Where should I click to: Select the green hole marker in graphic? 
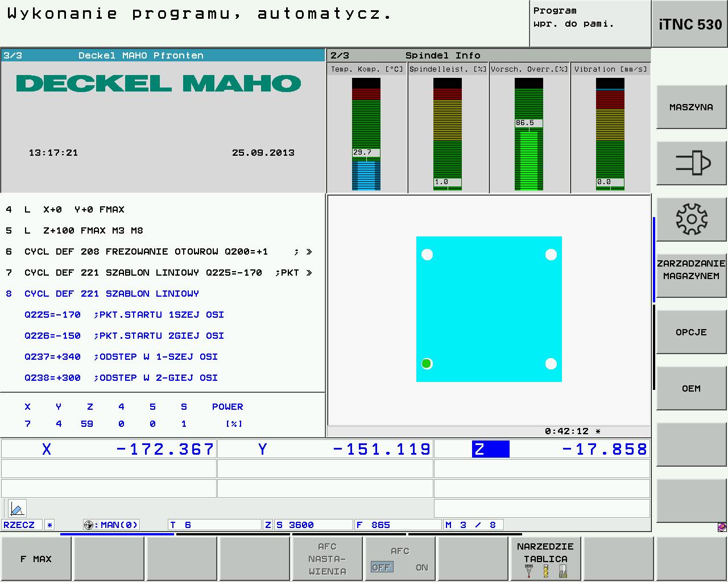pos(427,364)
